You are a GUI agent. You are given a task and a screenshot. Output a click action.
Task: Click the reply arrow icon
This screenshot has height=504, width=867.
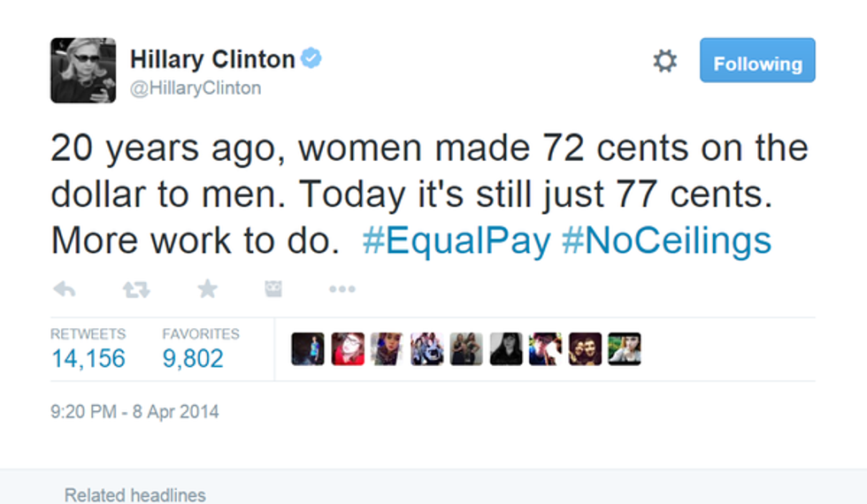point(64,288)
